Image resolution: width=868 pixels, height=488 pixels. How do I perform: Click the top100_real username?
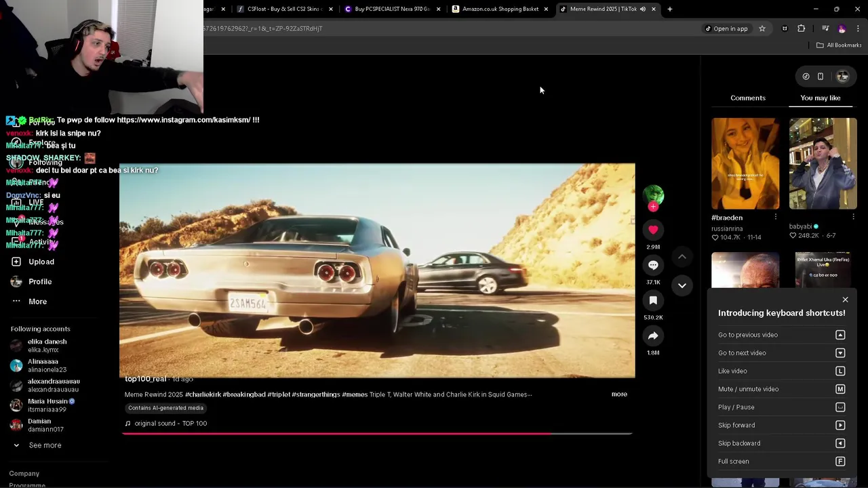(x=146, y=379)
